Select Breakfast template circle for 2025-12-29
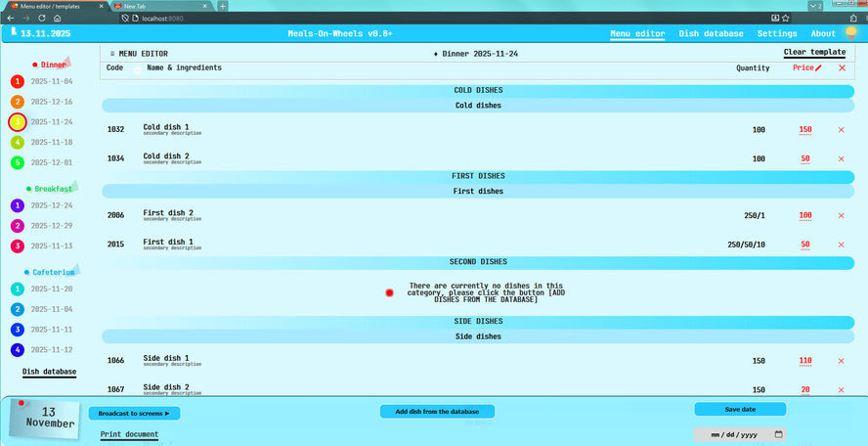This screenshot has height=446, width=868. pos(18,226)
